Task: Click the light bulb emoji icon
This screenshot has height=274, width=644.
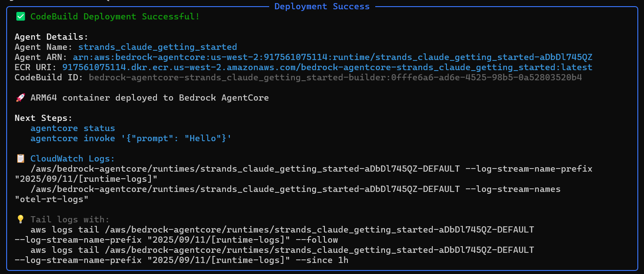Action: pos(20,220)
